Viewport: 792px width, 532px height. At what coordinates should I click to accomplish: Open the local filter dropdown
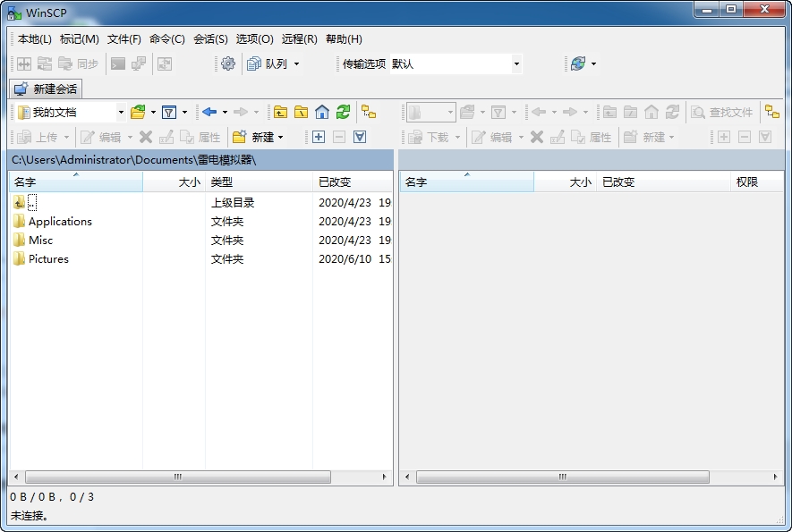169,112
